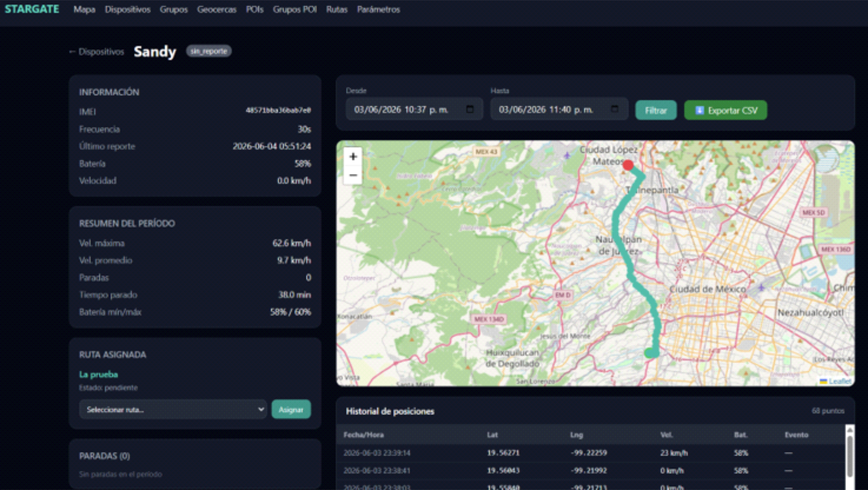868x490 pixels.
Task: Click the Bat. column header
Action: tap(740, 434)
